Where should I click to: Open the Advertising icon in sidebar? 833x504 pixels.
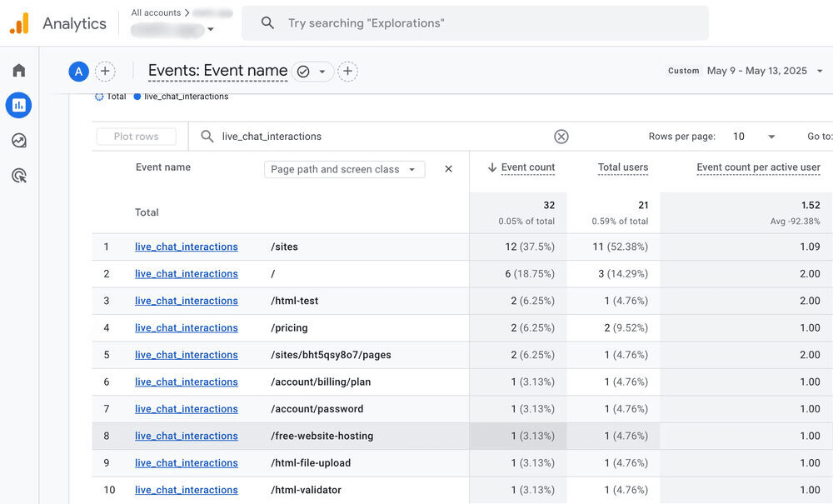18,176
